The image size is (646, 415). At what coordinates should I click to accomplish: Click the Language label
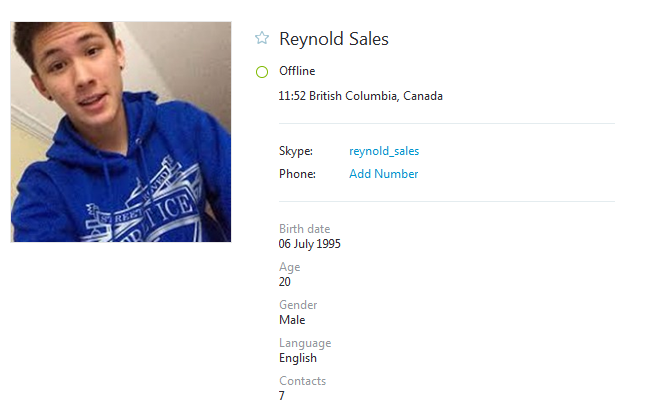pos(304,343)
